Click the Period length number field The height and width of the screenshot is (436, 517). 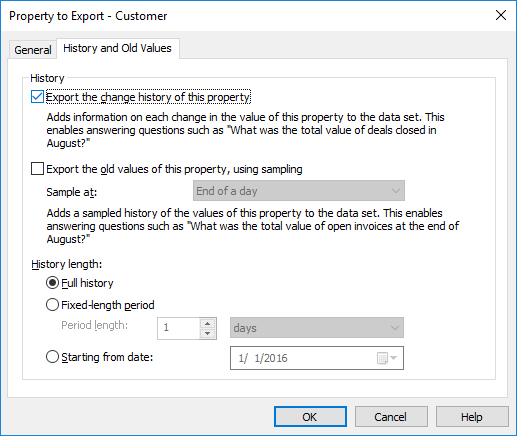[x=179, y=328]
